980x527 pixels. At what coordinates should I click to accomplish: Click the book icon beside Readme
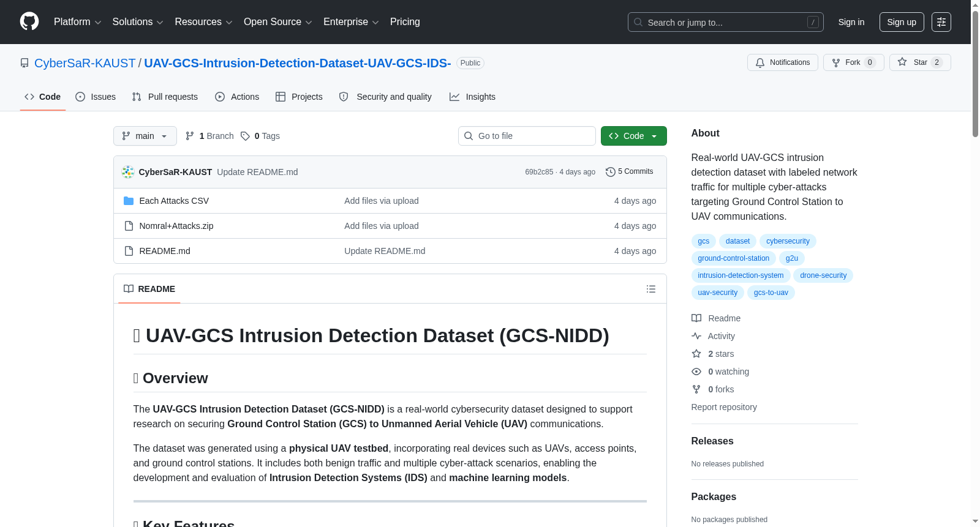pos(696,318)
